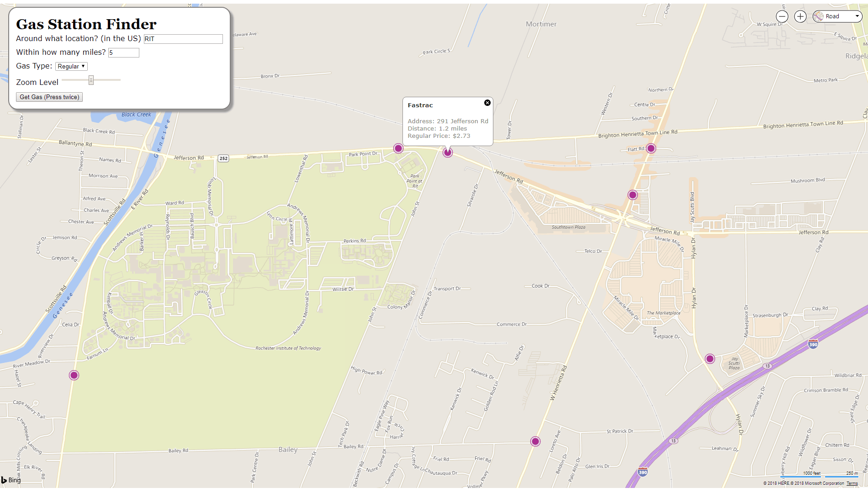Click The Marketplace label

663,313
